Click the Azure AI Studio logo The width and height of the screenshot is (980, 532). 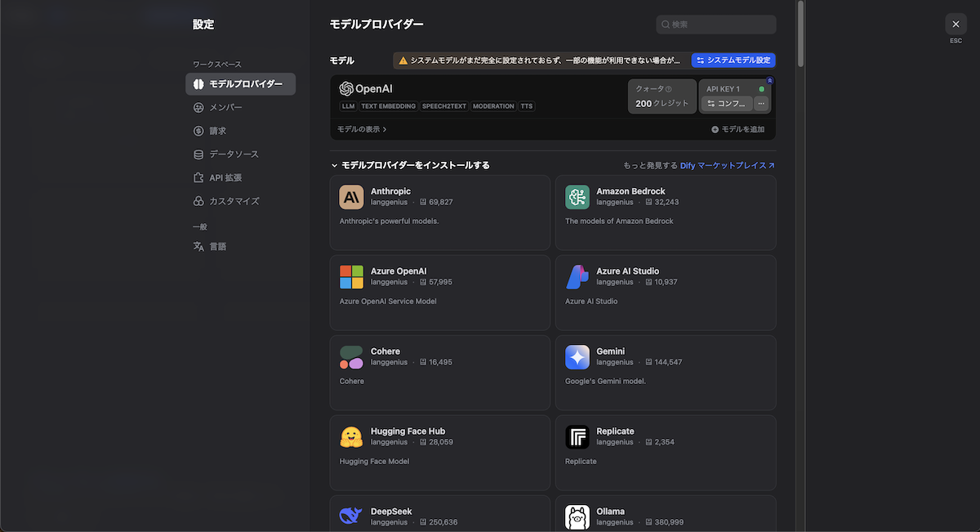tap(577, 277)
